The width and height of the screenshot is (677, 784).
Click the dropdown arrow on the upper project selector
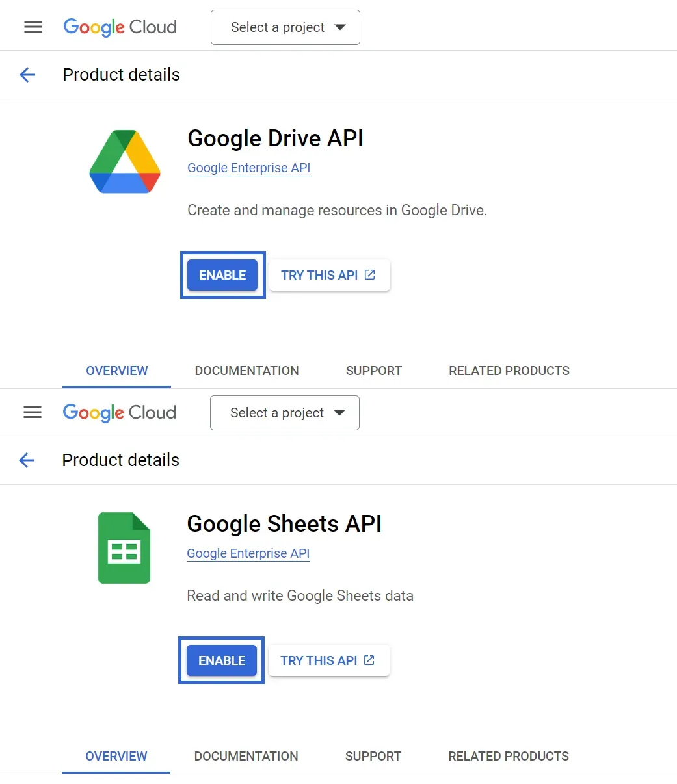[x=339, y=27]
